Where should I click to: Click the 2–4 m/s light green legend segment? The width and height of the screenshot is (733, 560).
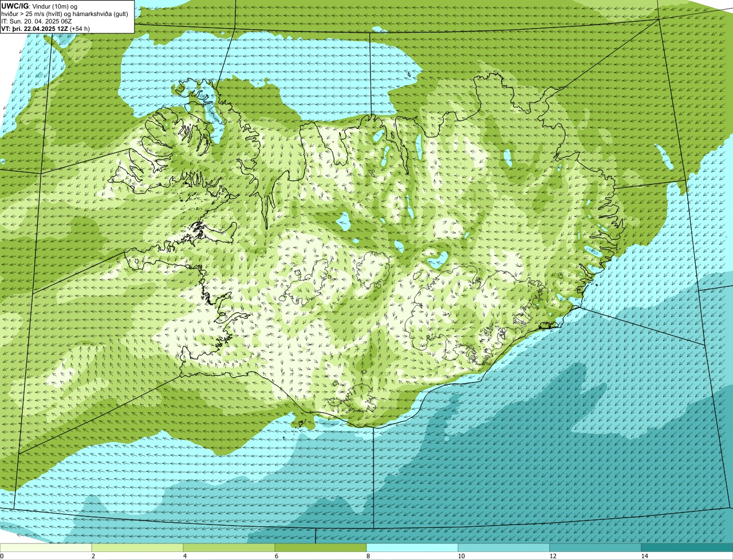[x=137, y=547]
